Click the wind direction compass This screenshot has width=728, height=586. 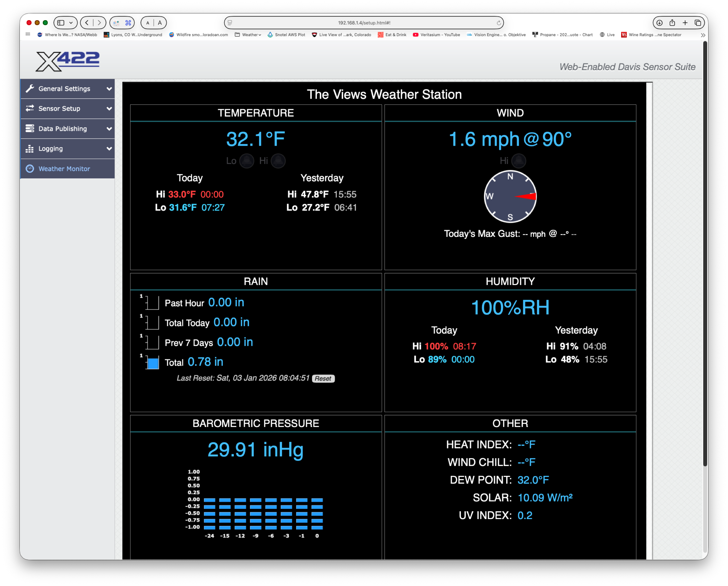click(510, 196)
